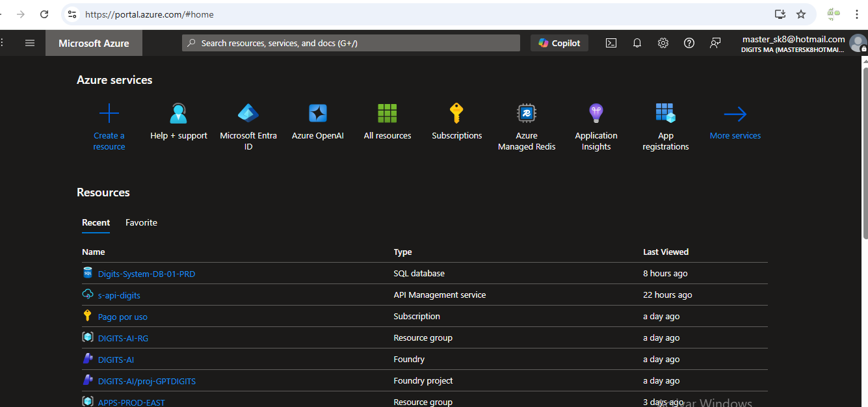Click the More services label
Screen dimensions: 868x407
click(x=735, y=136)
